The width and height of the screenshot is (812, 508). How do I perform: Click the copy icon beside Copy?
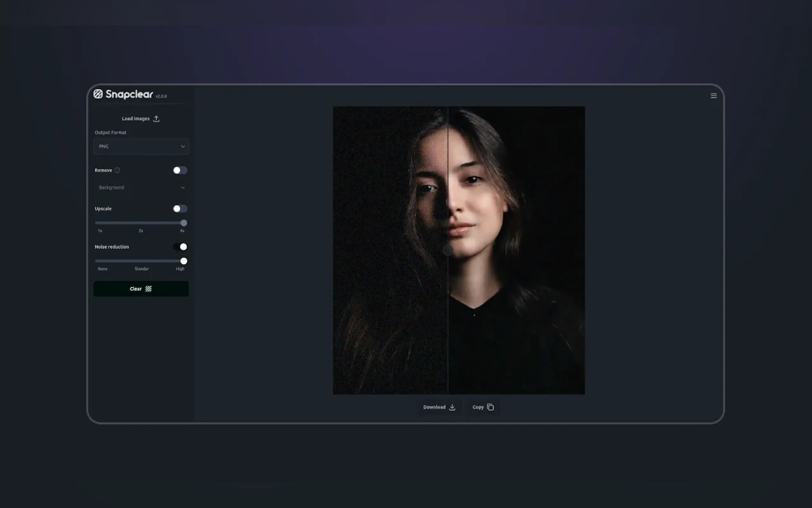(x=490, y=407)
